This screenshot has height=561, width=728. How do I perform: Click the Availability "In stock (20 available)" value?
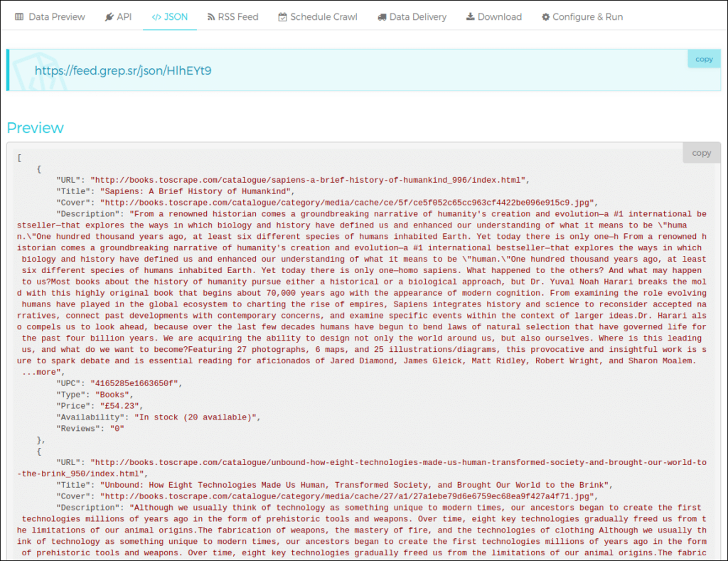pos(195,417)
